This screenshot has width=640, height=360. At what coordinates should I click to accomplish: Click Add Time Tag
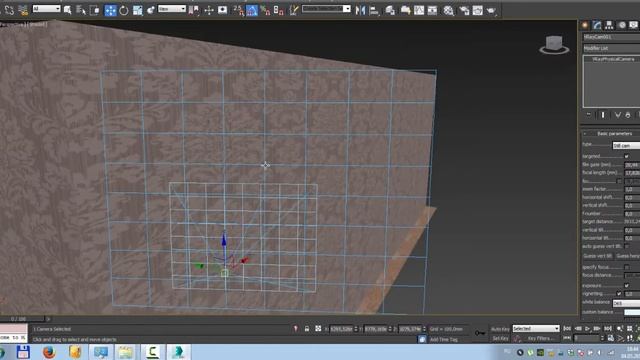tap(443, 340)
